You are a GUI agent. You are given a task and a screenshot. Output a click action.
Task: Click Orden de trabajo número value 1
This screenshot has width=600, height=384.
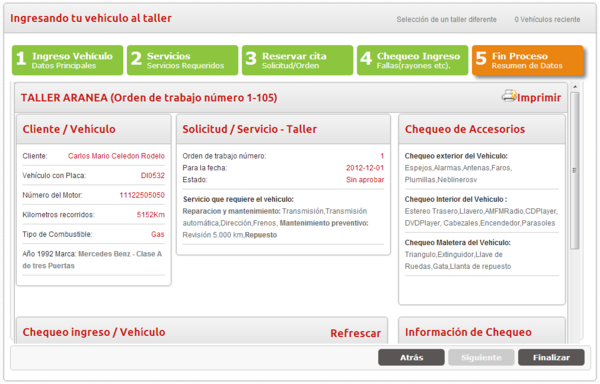pyautogui.click(x=382, y=156)
